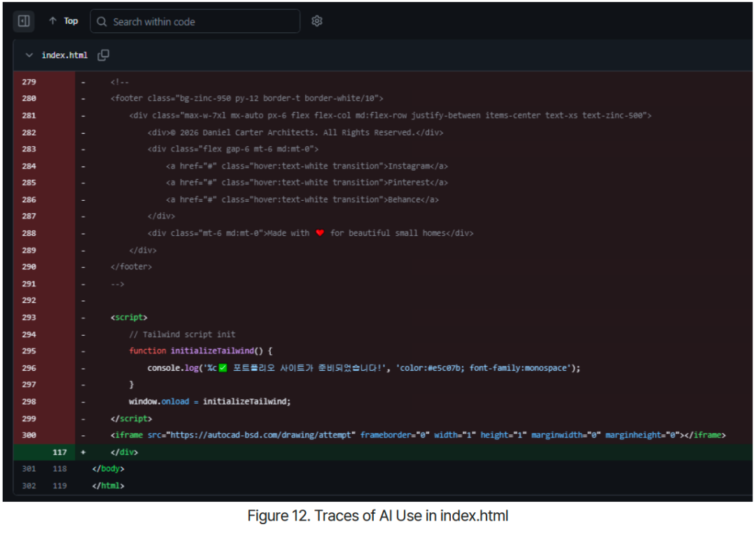Click the Instagram anchor line
This screenshot has width=756, height=536.
click(307, 167)
